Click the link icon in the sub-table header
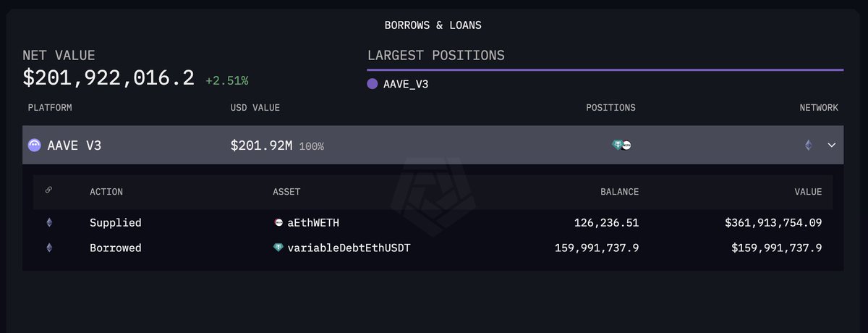Viewport: 868px width, 333px height. [49, 191]
